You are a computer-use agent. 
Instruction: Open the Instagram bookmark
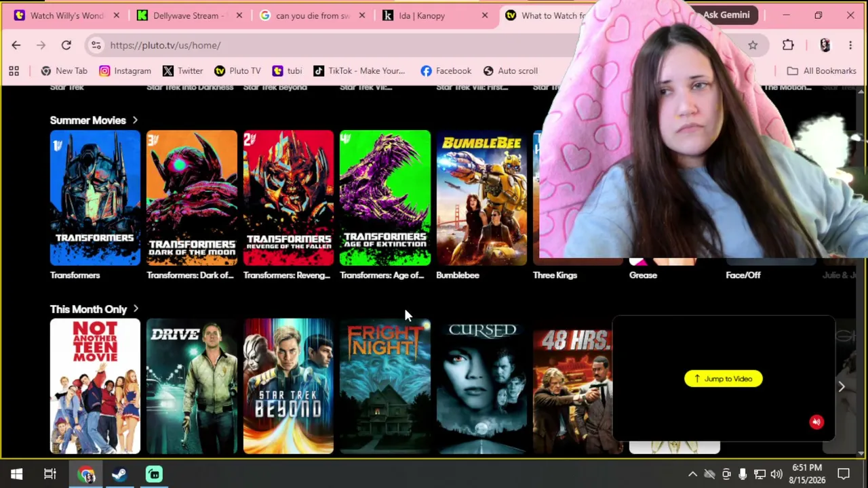coord(125,70)
